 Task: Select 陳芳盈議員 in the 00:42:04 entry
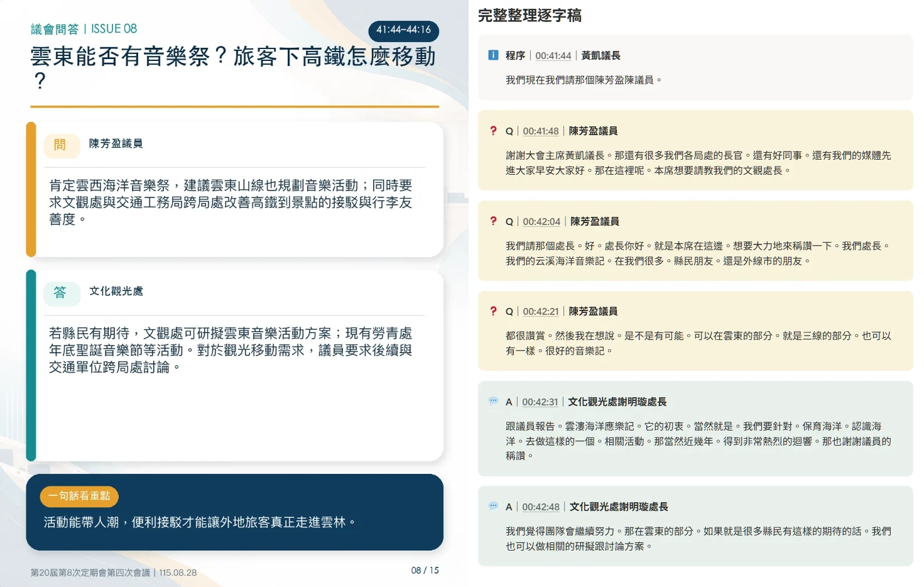594,221
